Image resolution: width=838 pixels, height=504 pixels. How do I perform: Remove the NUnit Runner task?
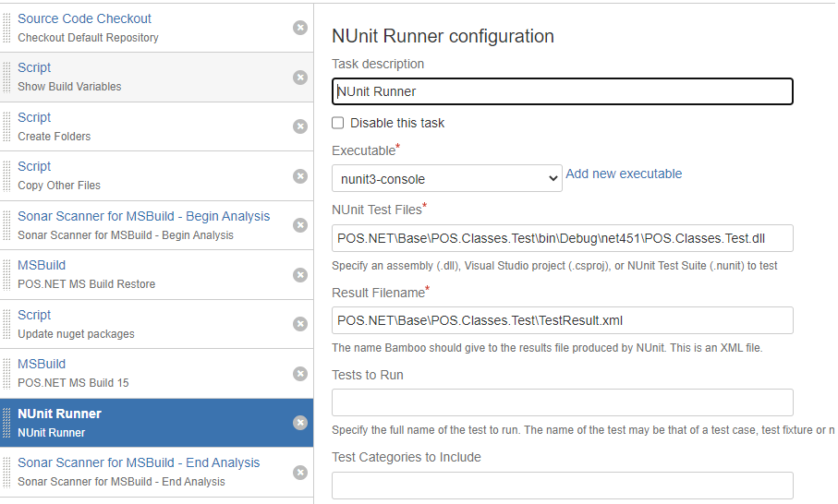point(300,423)
